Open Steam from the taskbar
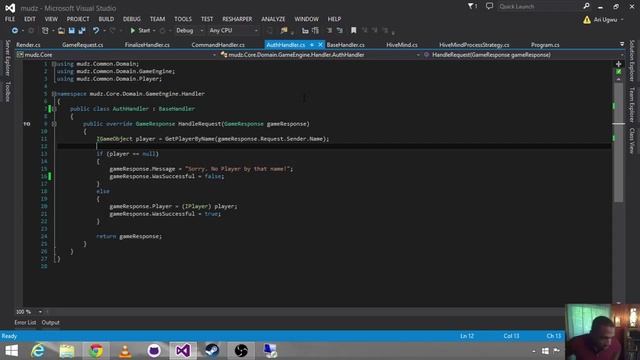Viewport: 640px width, 360px height. pos(212,351)
